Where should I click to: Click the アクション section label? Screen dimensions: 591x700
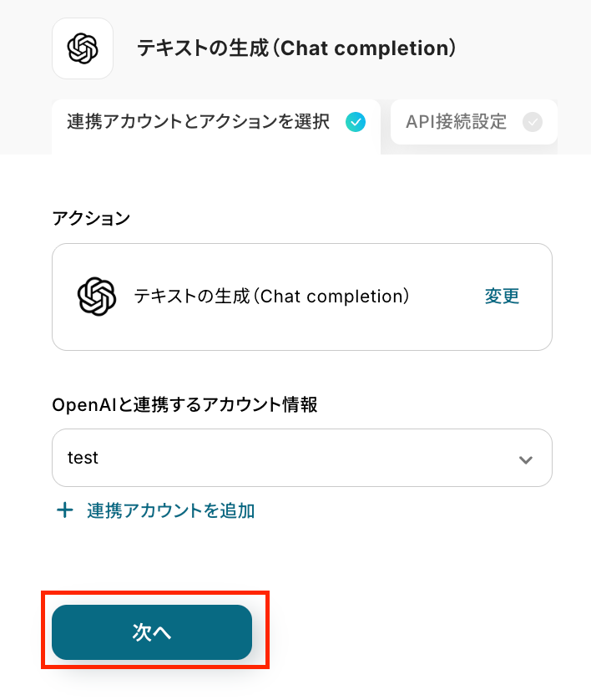pos(91,218)
